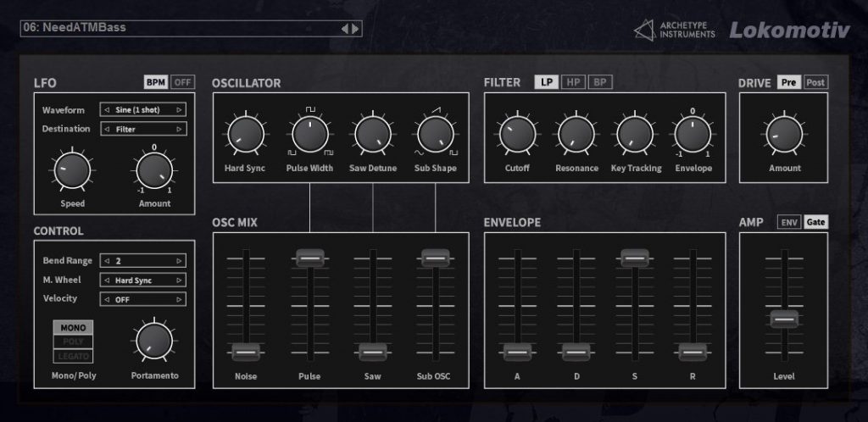Click the filter Cutoff knob
This screenshot has width=868, height=422.
coord(517,135)
